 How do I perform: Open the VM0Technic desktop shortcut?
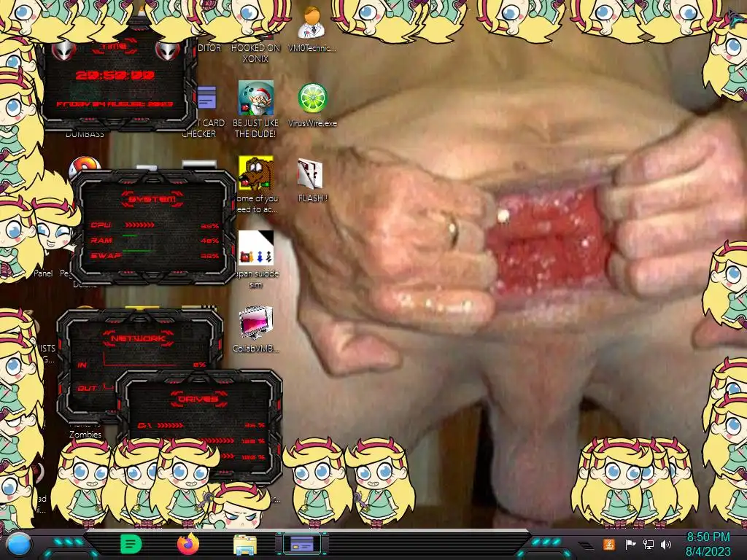pos(312,30)
